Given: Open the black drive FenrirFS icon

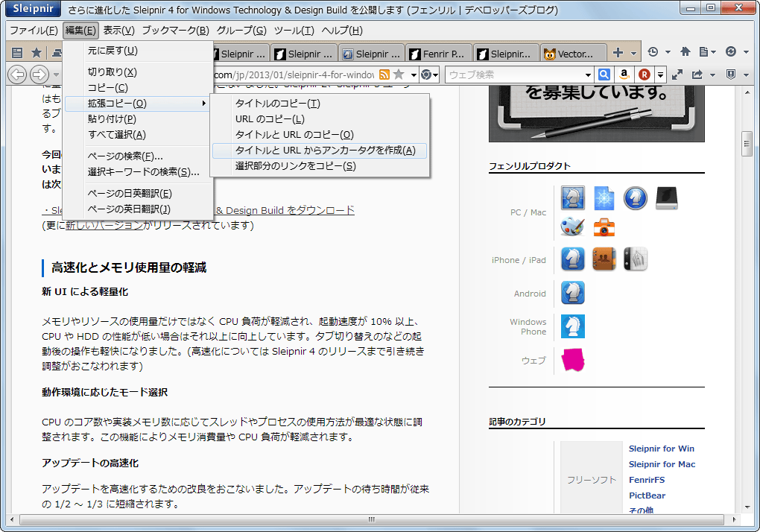Looking at the screenshot, I should tap(666, 197).
